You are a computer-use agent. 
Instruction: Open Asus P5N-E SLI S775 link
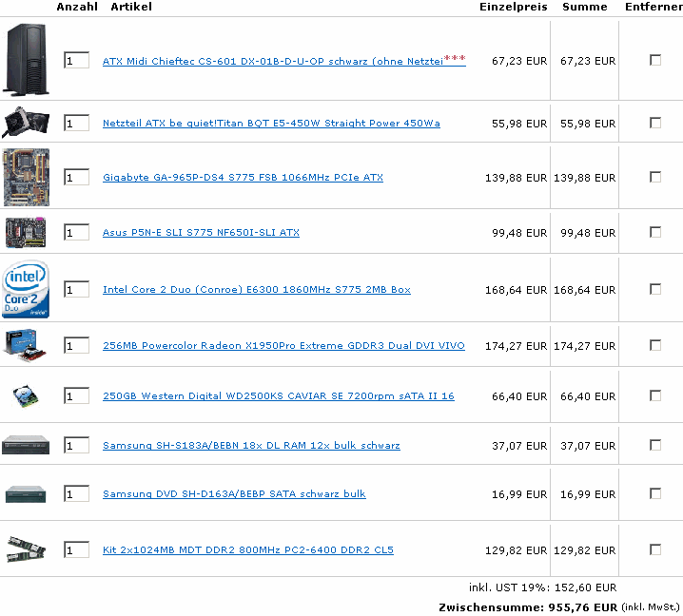click(x=201, y=233)
